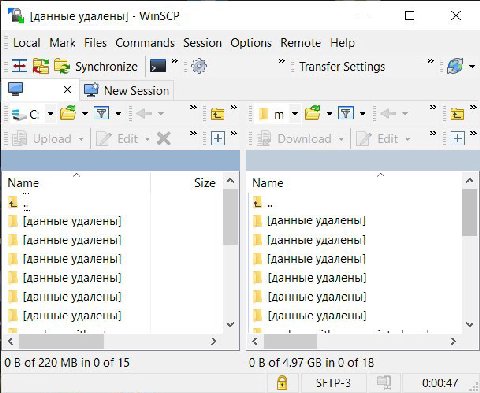This screenshot has width=480, height=393.
Task: Click local panel horizontal scroll right arrow
Action: click(213, 341)
